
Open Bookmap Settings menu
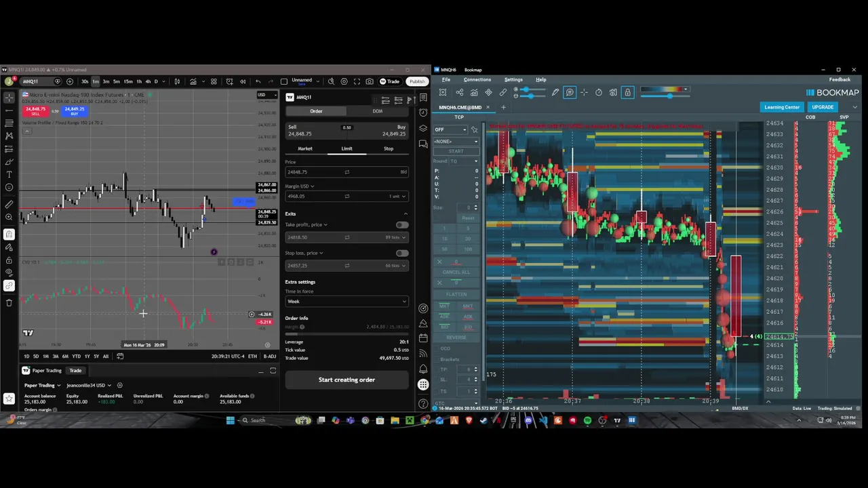[x=513, y=79]
